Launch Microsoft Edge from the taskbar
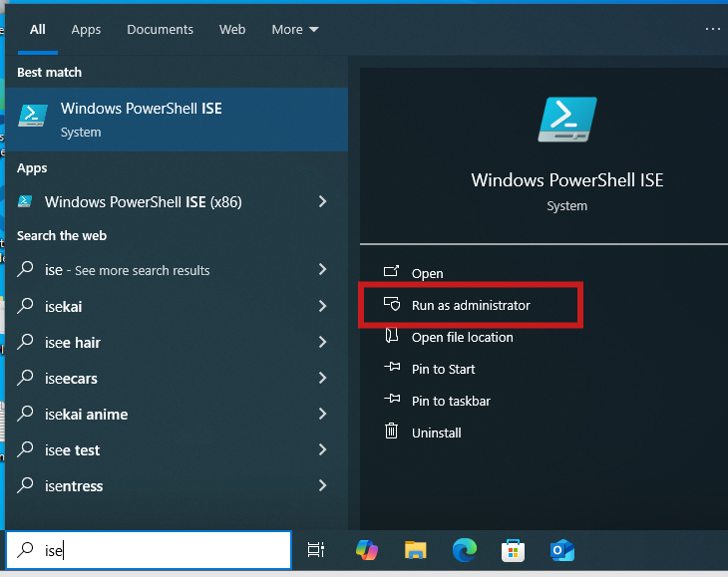Screen dimensions: 728x577 (x=465, y=550)
